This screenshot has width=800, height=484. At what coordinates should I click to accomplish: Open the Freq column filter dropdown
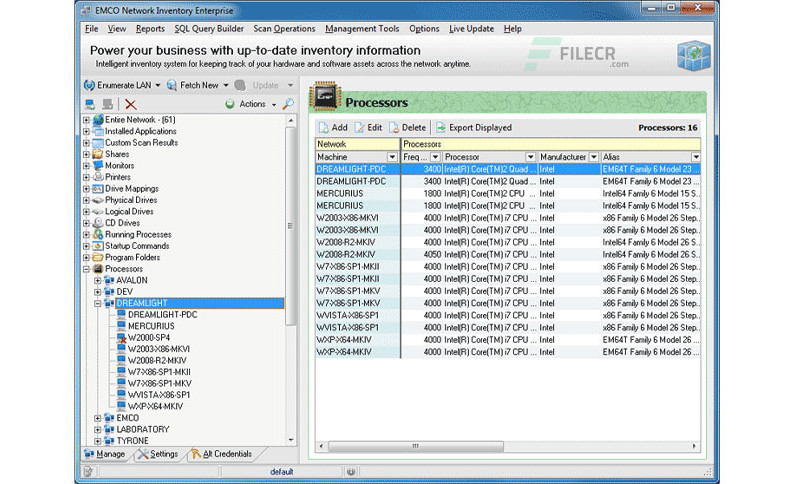pos(435,157)
